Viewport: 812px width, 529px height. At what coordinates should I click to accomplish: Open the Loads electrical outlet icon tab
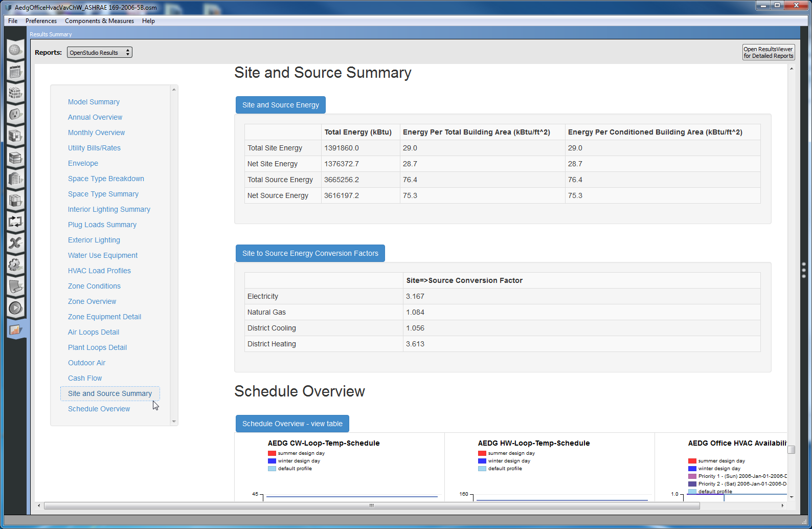click(x=15, y=114)
